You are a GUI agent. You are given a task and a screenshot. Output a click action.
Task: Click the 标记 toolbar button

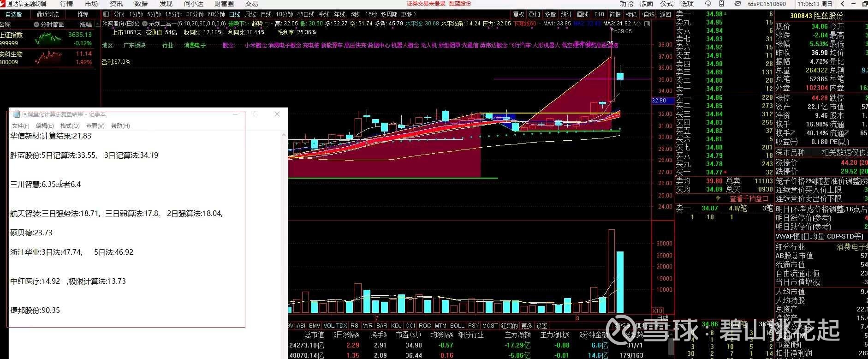pyautogui.click(x=631, y=14)
